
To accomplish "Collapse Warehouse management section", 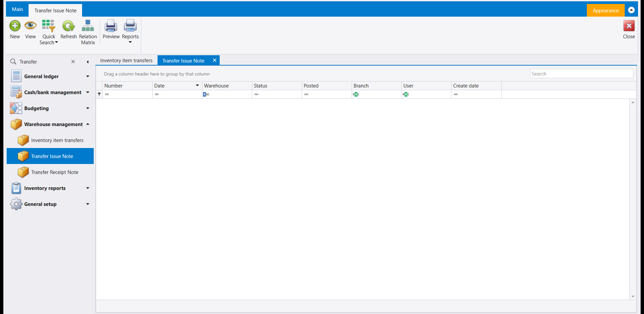I will coord(88,124).
